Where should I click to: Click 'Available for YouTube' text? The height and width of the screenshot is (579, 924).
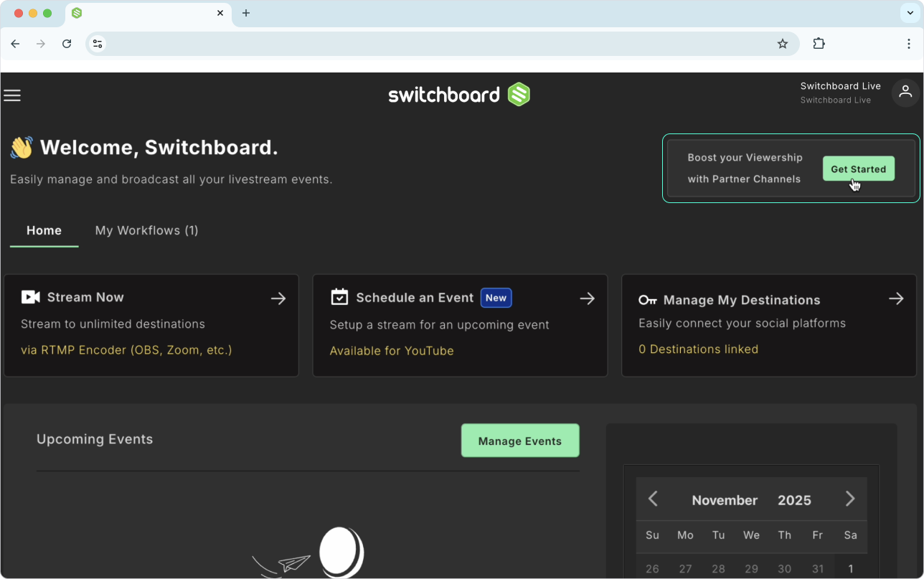[392, 351]
